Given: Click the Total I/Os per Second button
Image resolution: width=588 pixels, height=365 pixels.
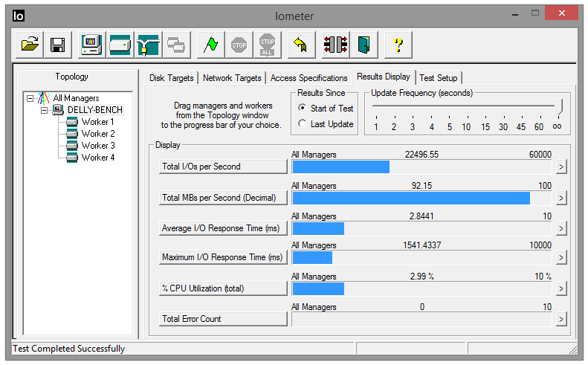Looking at the screenshot, I should [223, 167].
